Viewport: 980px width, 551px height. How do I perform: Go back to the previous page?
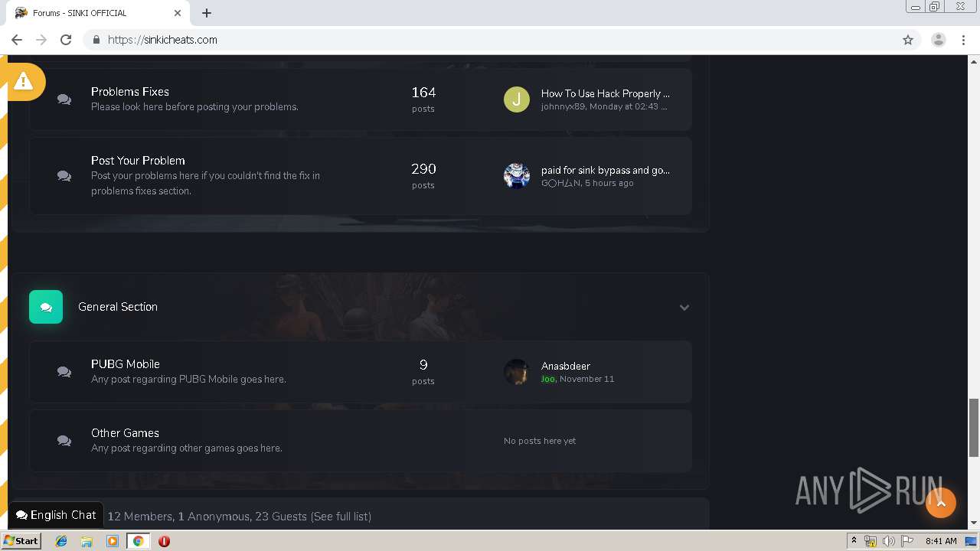tap(17, 40)
